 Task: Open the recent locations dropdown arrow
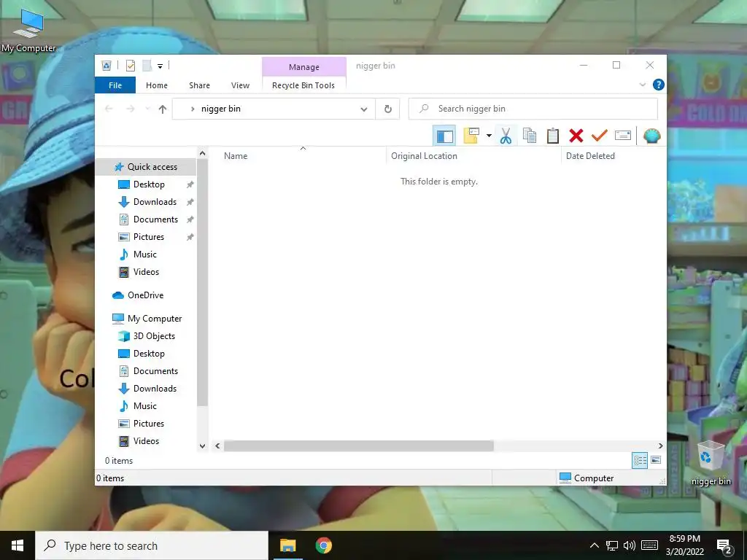click(147, 109)
